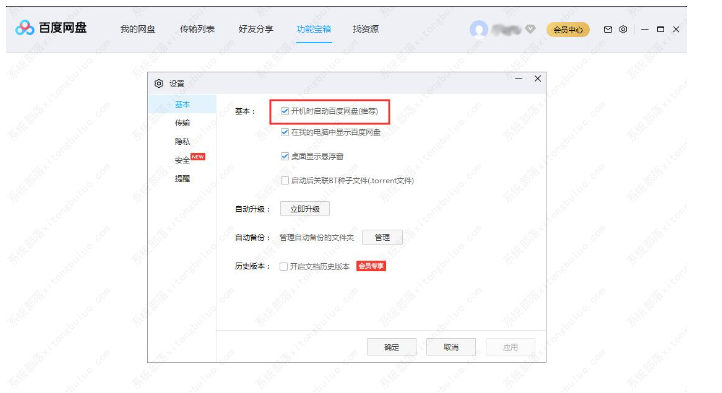Click the NEW badge next to 安全
722x393 pixels.
pos(198,157)
